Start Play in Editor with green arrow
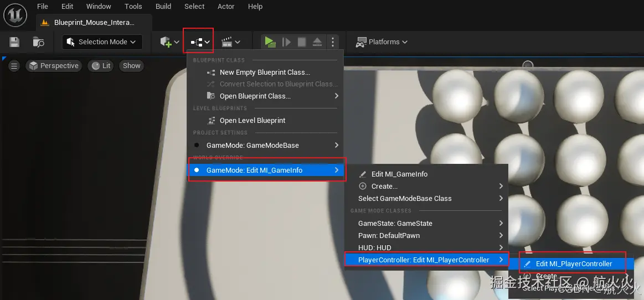The height and width of the screenshot is (300, 644). pos(270,42)
